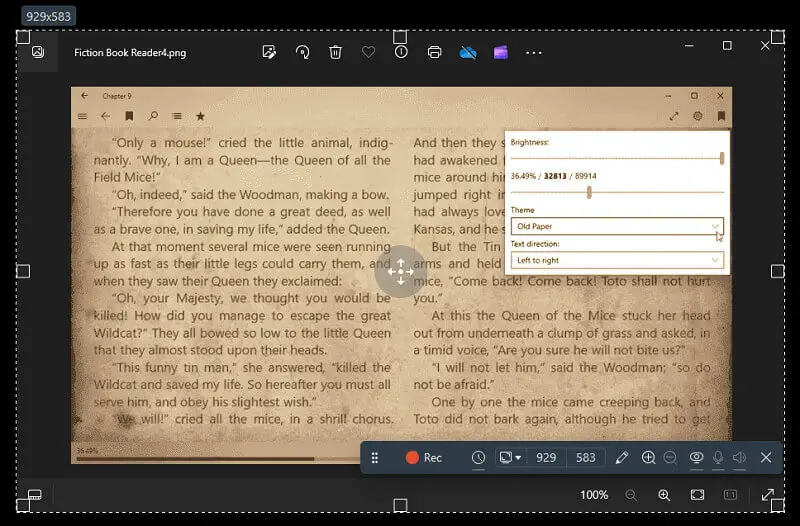
Task: Delete the image with the trash icon
Action: click(335, 52)
